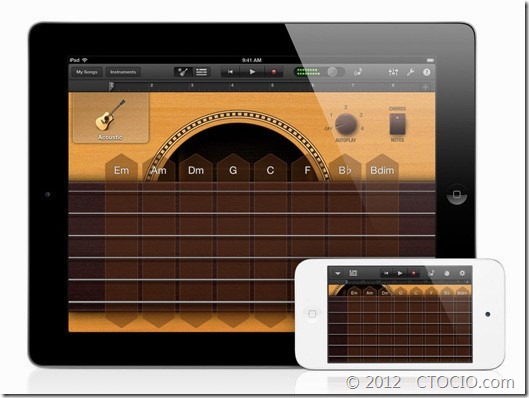Open Jam Session note icon on iPad

click(x=358, y=72)
